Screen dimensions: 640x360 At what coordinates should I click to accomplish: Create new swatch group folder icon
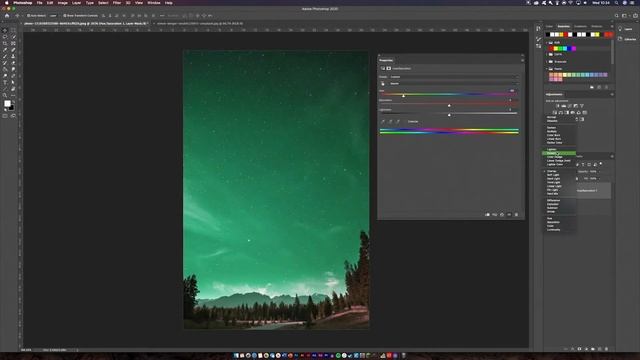click(592, 87)
